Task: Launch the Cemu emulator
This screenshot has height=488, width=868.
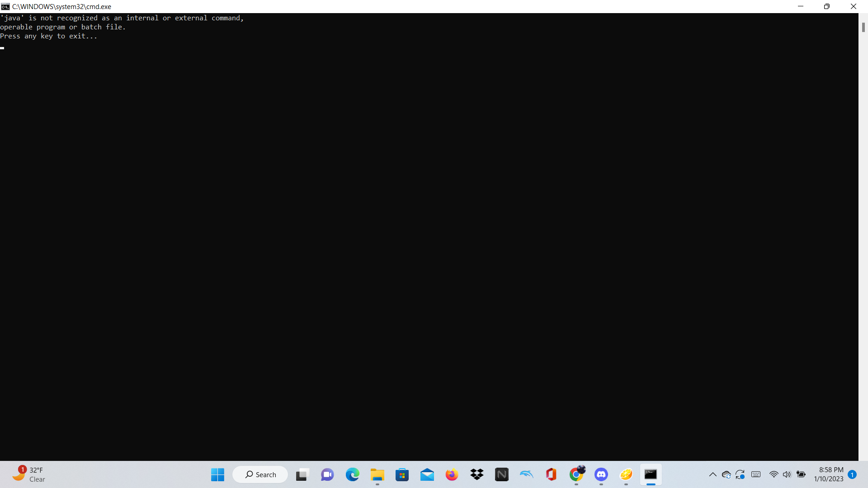Action: point(626,474)
